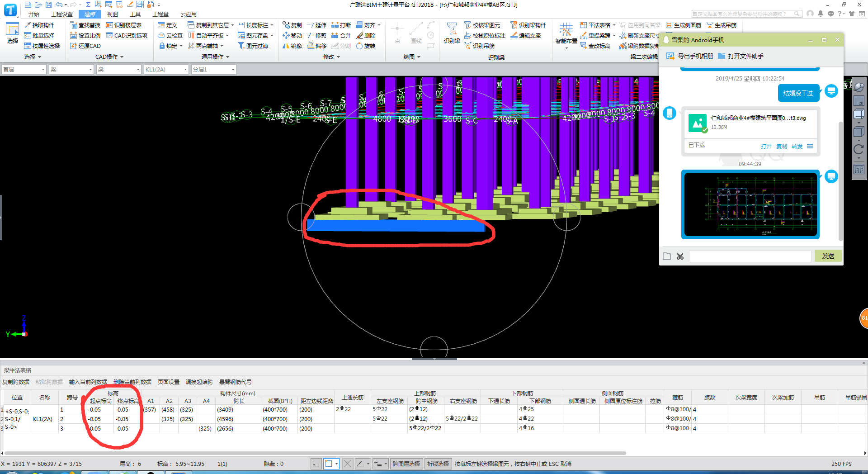Click 复制跨数据 copy span data
Screen dimensions: 868x474
tap(16, 382)
